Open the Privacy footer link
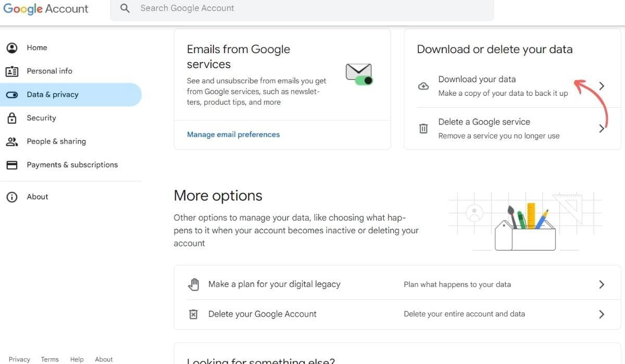The height and width of the screenshot is (364, 625). pos(19,359)
